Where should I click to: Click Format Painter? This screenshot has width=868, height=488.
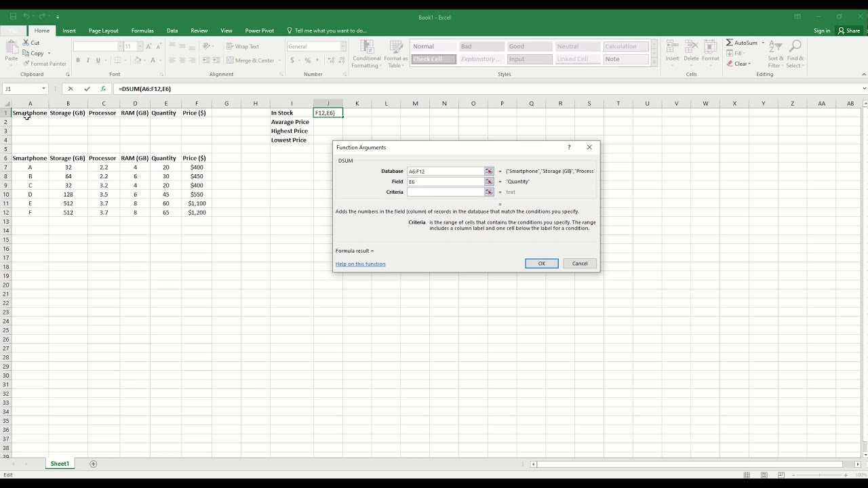[x=45, y=64]
